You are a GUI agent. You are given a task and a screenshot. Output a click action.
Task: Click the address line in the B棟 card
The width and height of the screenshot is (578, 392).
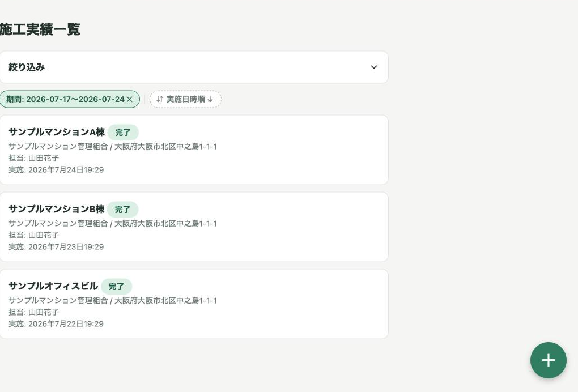tap(113, 223)
